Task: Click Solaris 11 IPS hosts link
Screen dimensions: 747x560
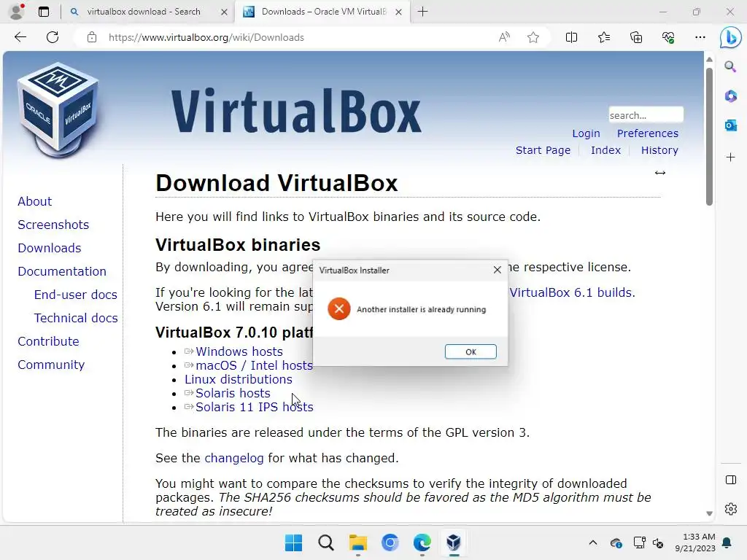Action: [255, 407]
